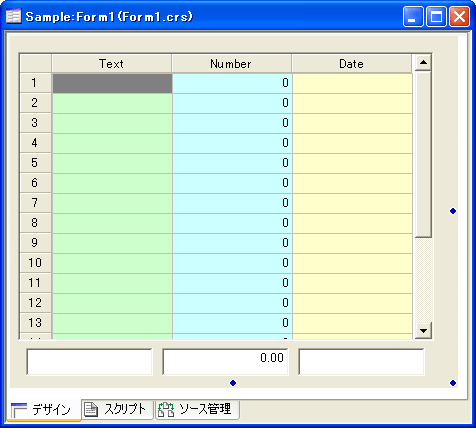Click the bottom-center blue form handle
This screenshot has height=428, width=476.
(x=233, y=383)
